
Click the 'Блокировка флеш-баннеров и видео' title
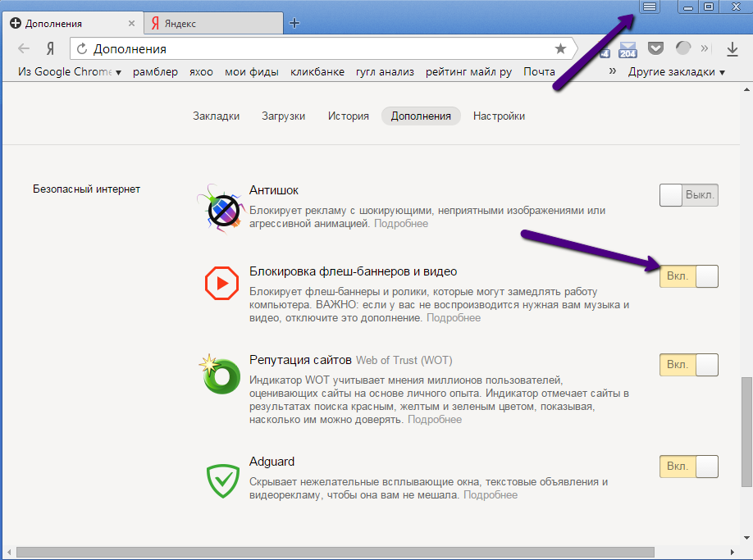(353, 271)
